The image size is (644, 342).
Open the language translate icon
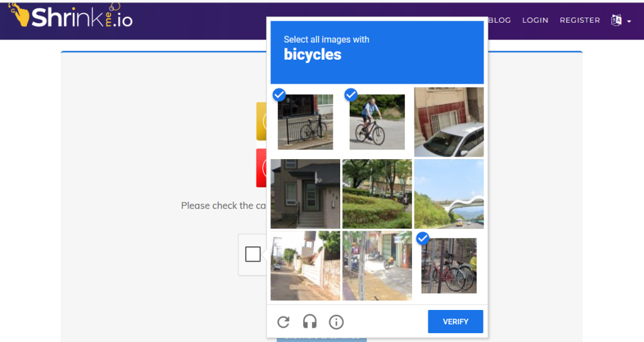coord(616,20)
